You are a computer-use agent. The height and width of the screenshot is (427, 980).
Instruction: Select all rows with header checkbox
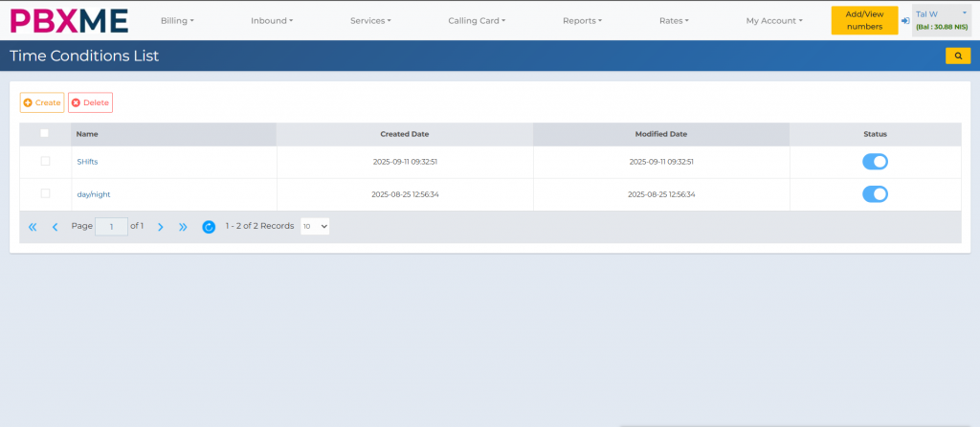(45, 134)
